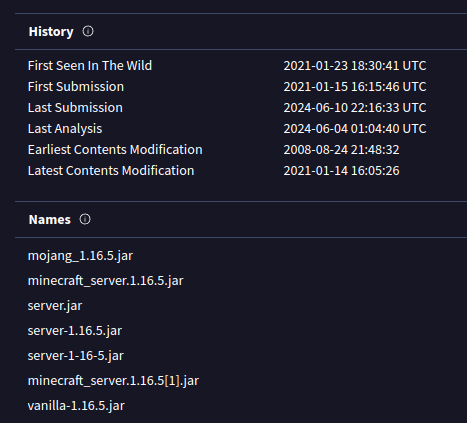Image resolution: width=467 pixels, height=423 pixels.
Task: Click the Last Submission label
Action: 75,107
